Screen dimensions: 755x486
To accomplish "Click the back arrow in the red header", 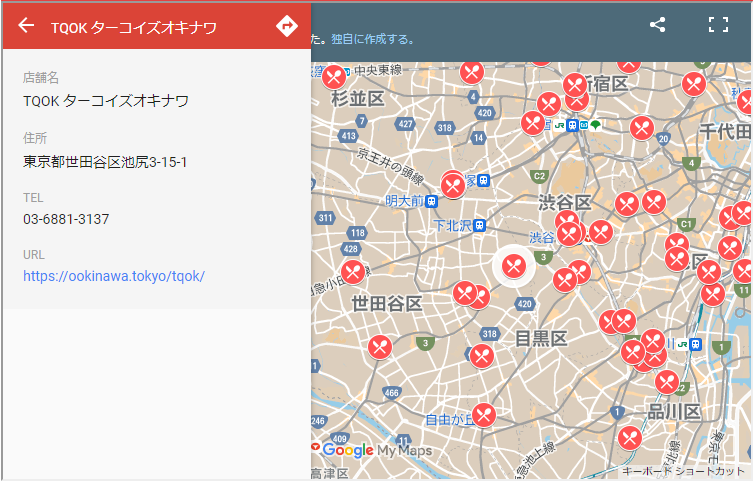I will coord(26,26).
